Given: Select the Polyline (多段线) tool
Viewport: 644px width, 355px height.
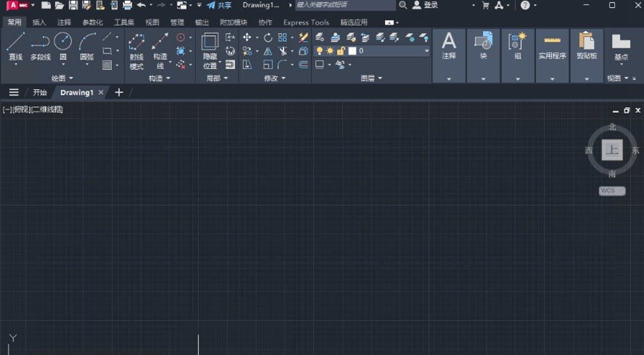Looking at the screenshot, I should tap(41, 46).
